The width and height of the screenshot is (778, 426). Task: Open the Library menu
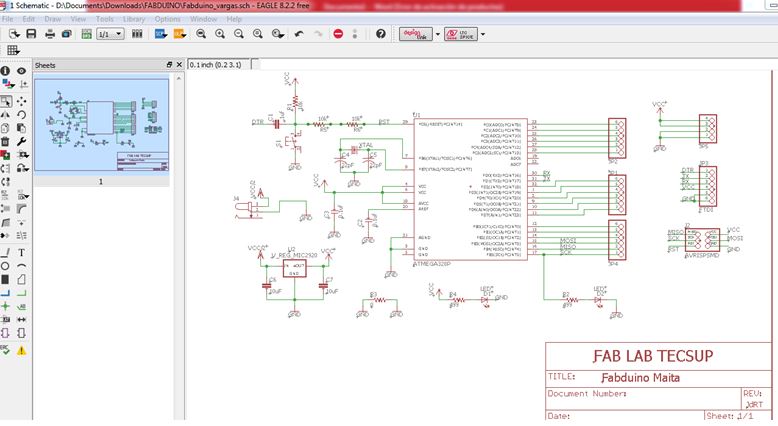point(134,19)
